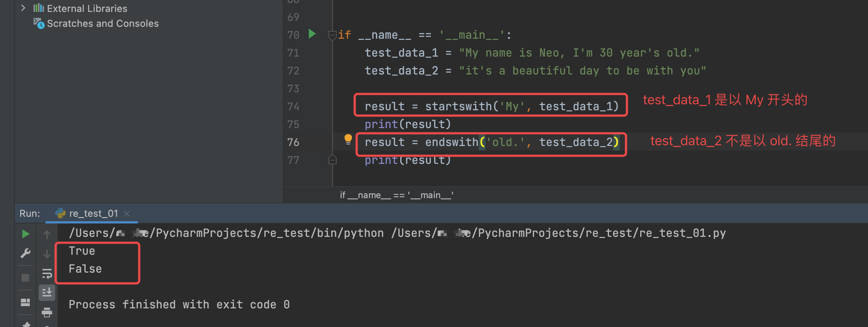This screenshot has width=868, height=327.
Task: Open run configuration wrench settings
Action: (25, 253)
